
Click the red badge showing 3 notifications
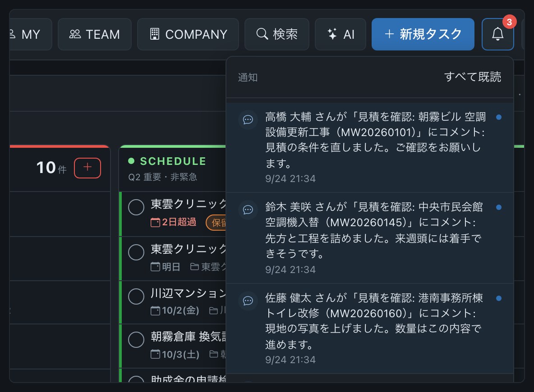coord(509,22)
